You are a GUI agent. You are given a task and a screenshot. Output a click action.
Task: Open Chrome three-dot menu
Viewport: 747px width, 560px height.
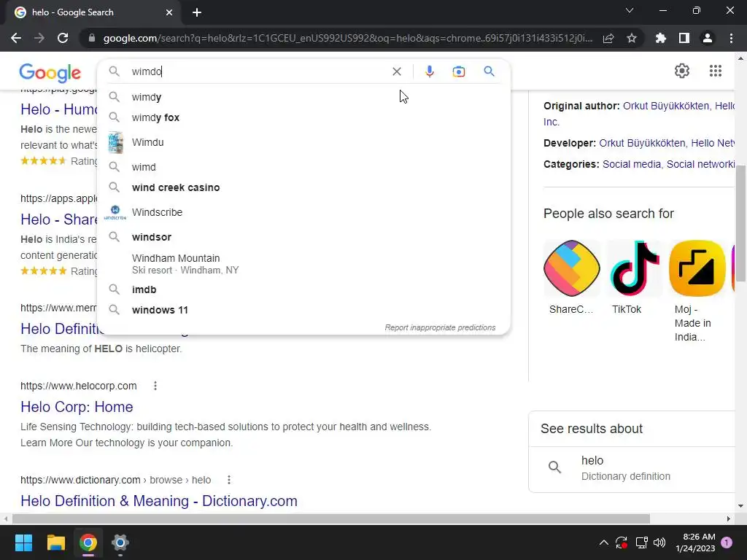click(x=731, y=38)
